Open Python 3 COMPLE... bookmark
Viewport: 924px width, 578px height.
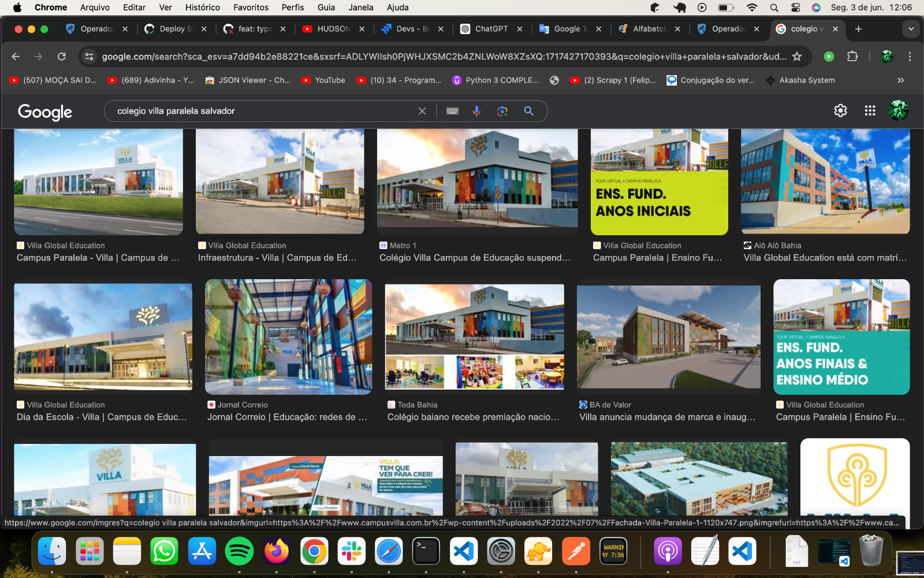pyautogui.click(x=495, y=80)
